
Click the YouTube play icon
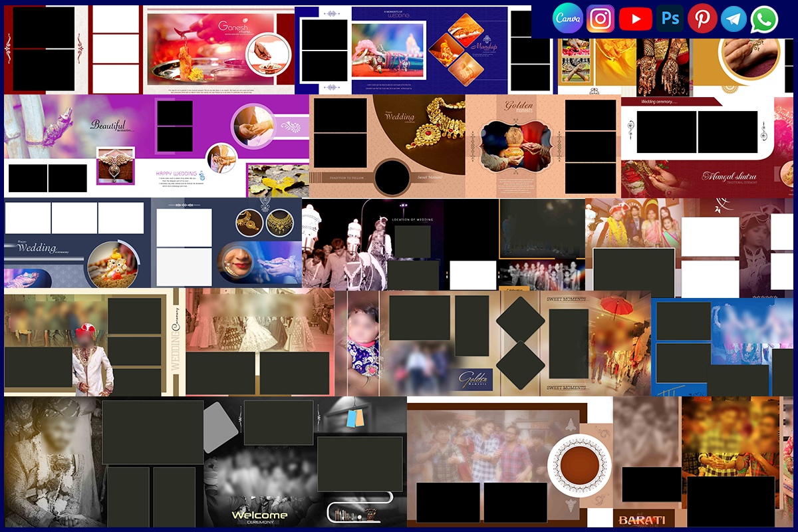[x=635, y=19]
